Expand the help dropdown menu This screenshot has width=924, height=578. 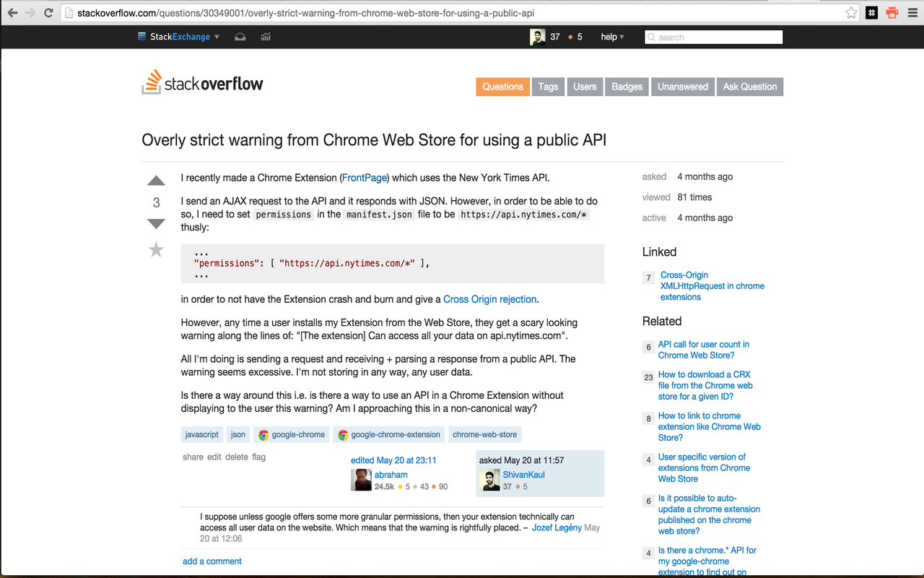[x=613, y=37]
